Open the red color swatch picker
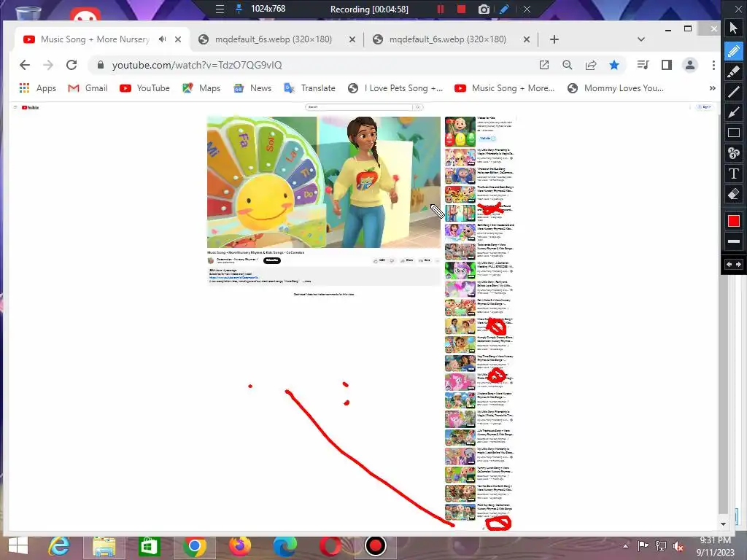Image resolution: width=747 pixels, height=560 pixels. (734, 221)
